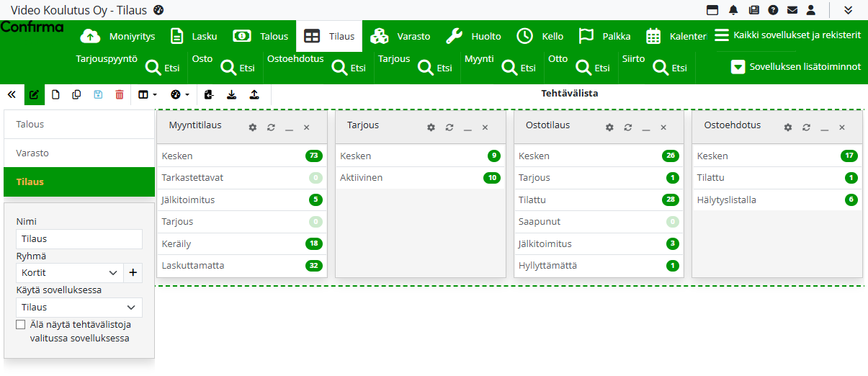Click the copy/duplicate pages icon in toolbar
868x376 pixels.
76,94
